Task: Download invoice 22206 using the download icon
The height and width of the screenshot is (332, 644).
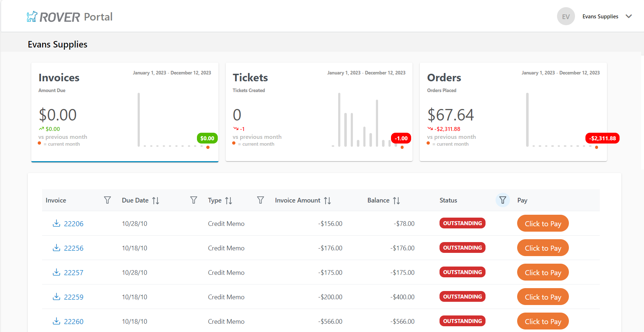Action: pyautogui.click(x=56, y=223)
